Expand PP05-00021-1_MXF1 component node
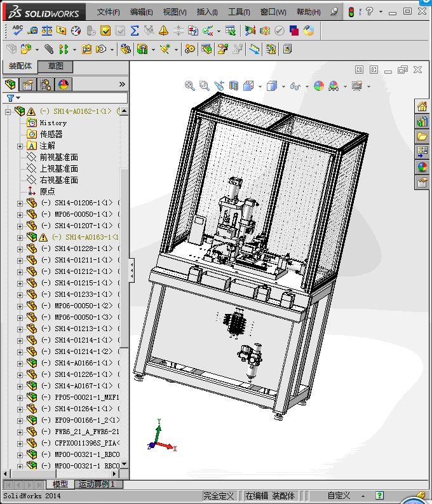432x504 pixels. (x=20, y=398)
